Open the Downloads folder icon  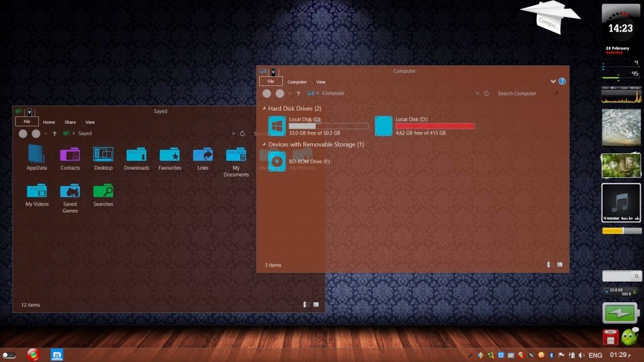coord(136,155)
